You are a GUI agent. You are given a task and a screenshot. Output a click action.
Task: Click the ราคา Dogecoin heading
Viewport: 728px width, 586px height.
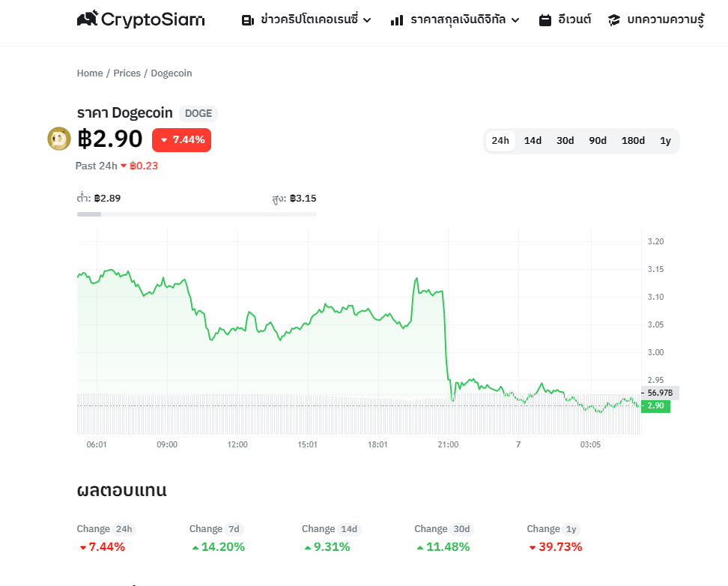(124, 113)
